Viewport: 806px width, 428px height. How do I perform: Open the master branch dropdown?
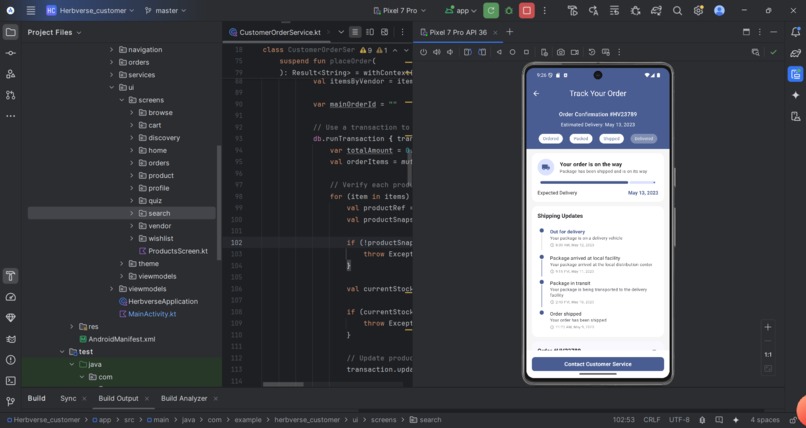165,10
